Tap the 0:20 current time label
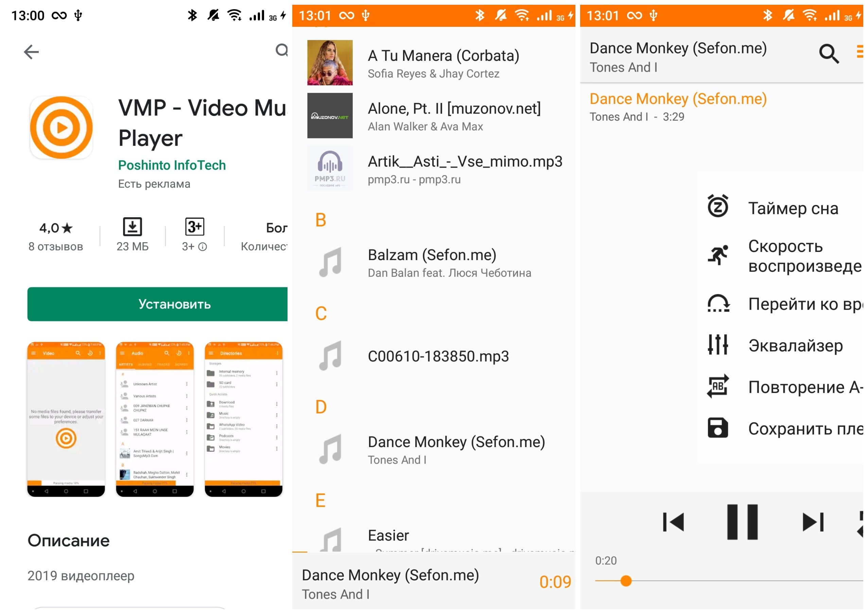Image resolution: width=868 pixels, height=614 pixels. pyautogui.click(x=606, y=561)
